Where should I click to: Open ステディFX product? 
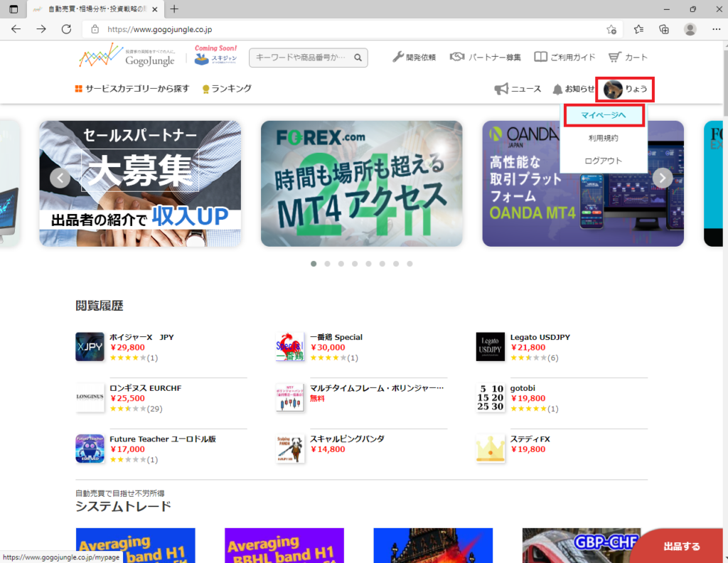pyautogui.click(x=530, y=439)
